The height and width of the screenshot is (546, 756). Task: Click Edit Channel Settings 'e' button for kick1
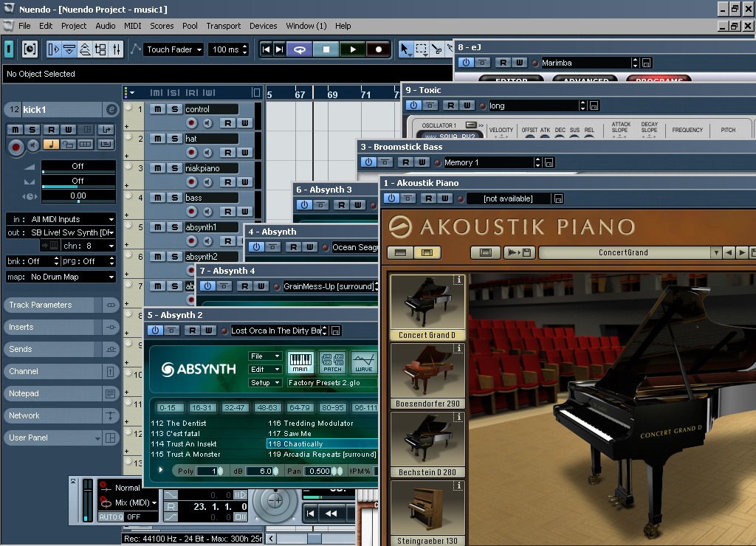pos(111,109)
